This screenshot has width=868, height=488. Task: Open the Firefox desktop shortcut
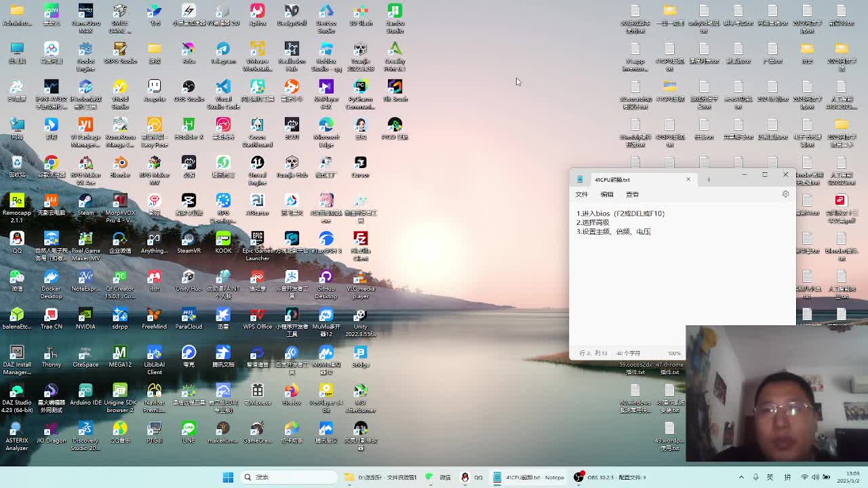(x=292, y=394)
